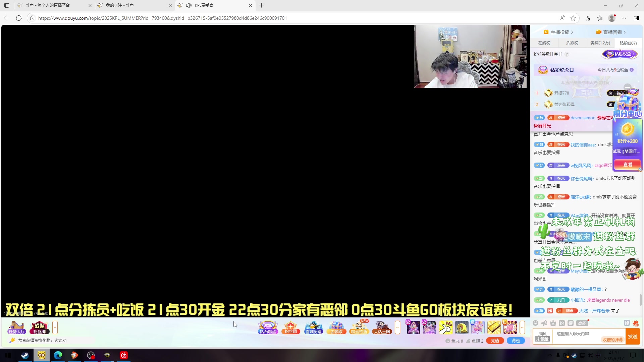Open the browser profile icon
The width and height of the screenshot is (644, 362).
click(x=612, y=18)
